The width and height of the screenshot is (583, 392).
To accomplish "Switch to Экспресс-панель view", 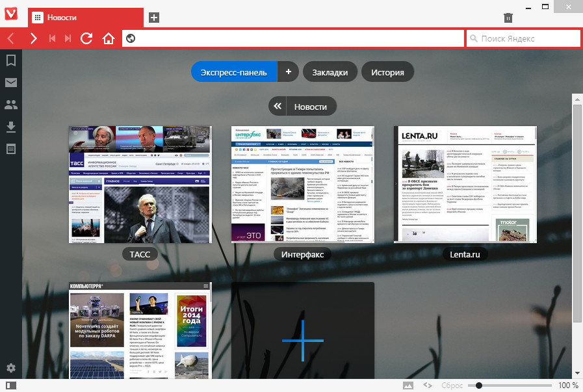I will 234,72.
